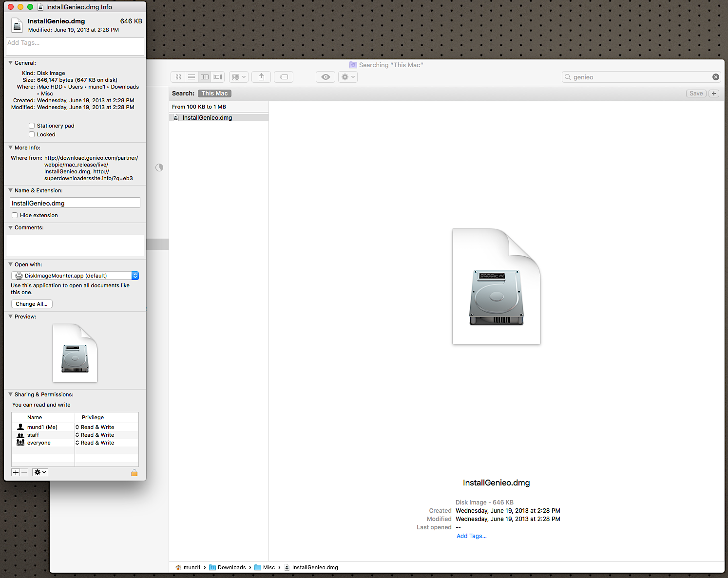The width and height of the screenshot is (728, 578).
Task: Switch Finder to column view
Action: [205, 77]
